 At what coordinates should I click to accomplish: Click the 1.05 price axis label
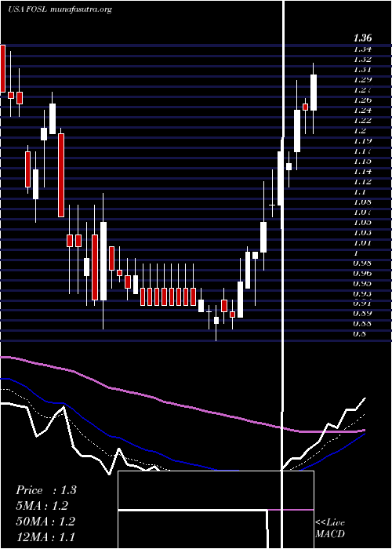pyautogui.click(x=363, y=222)
